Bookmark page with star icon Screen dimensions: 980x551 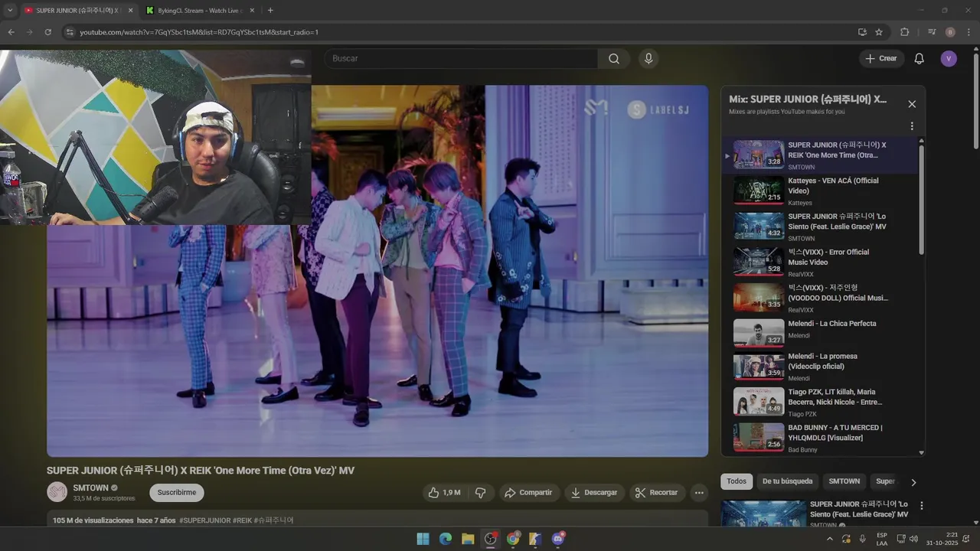coord(879,32)
